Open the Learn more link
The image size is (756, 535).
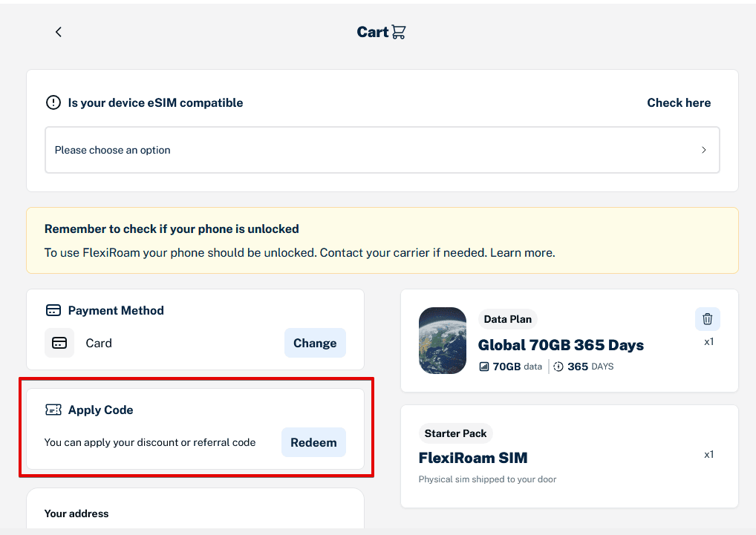point(521,253)
